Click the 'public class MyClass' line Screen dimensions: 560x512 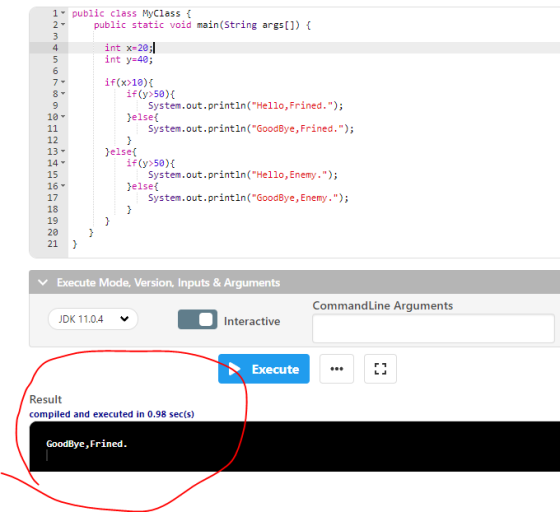point(131,14)
